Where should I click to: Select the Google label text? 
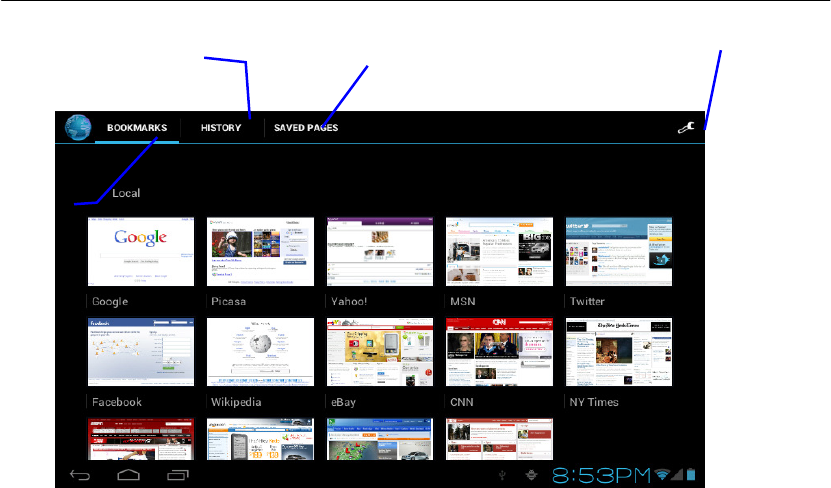pos(110,301)
